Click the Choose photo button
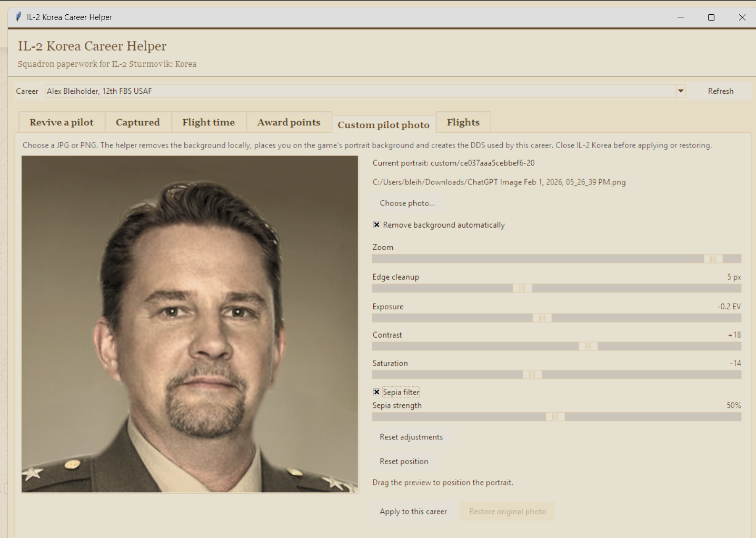 pyautogui.click(x=407, y=203)
